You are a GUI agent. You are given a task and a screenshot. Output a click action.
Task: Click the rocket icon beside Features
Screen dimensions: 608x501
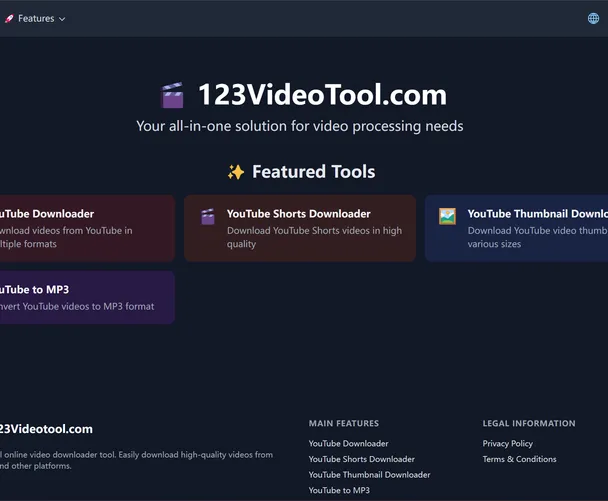(x=9, y=19)
